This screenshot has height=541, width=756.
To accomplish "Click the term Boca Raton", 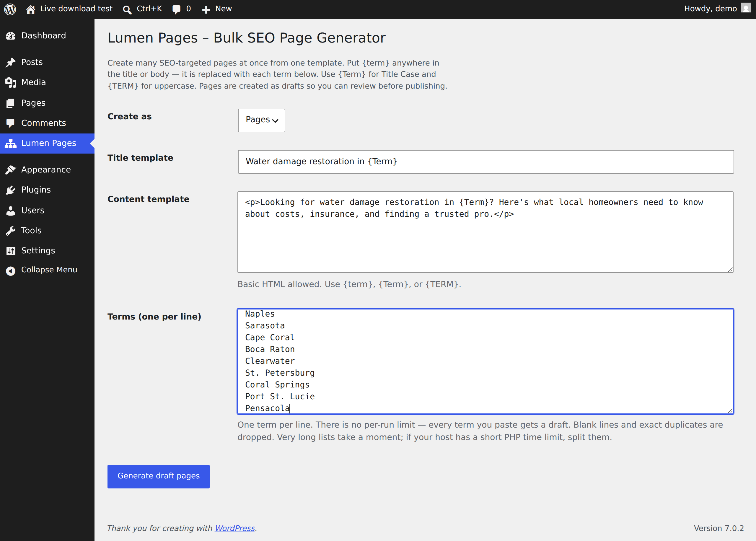I will tap(270, 349).
